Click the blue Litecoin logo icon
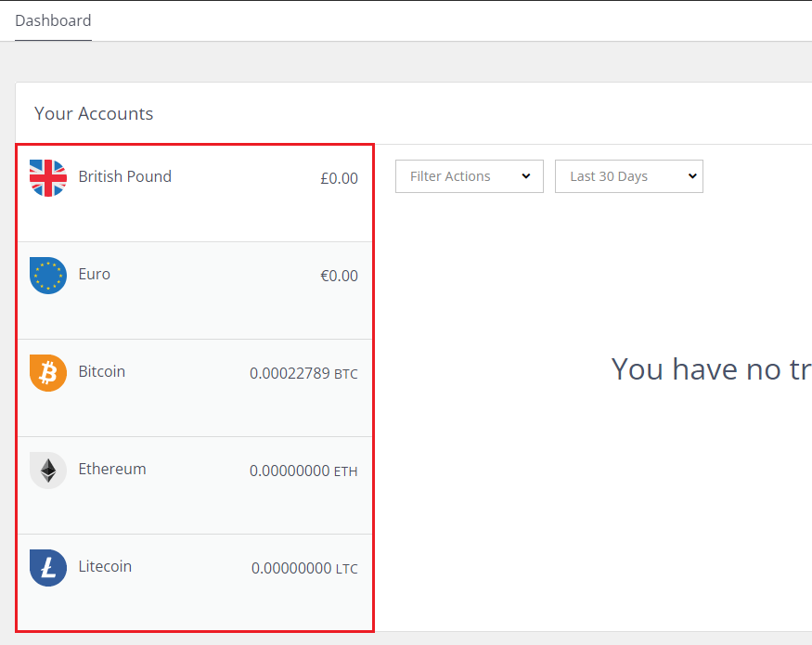 [48, 568]
